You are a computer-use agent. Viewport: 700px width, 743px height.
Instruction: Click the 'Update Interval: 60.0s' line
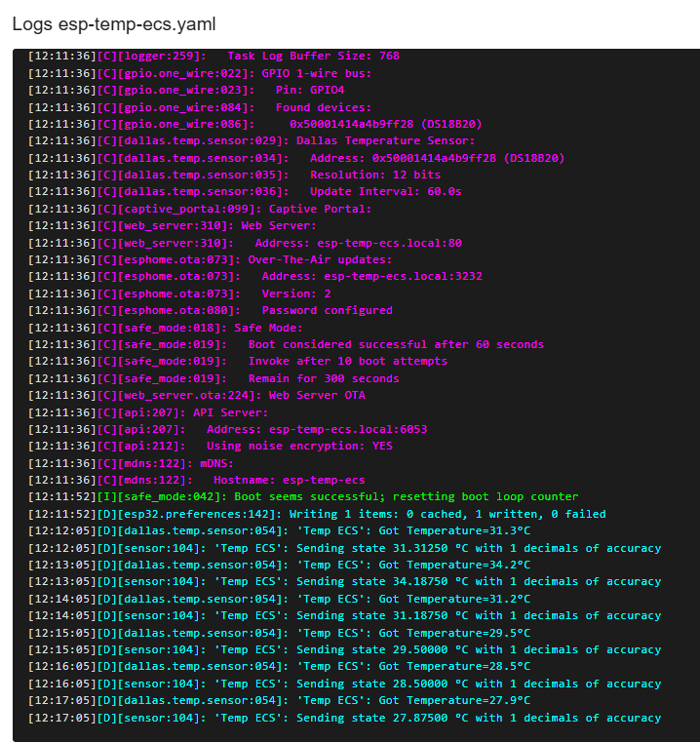click(245, 191)
